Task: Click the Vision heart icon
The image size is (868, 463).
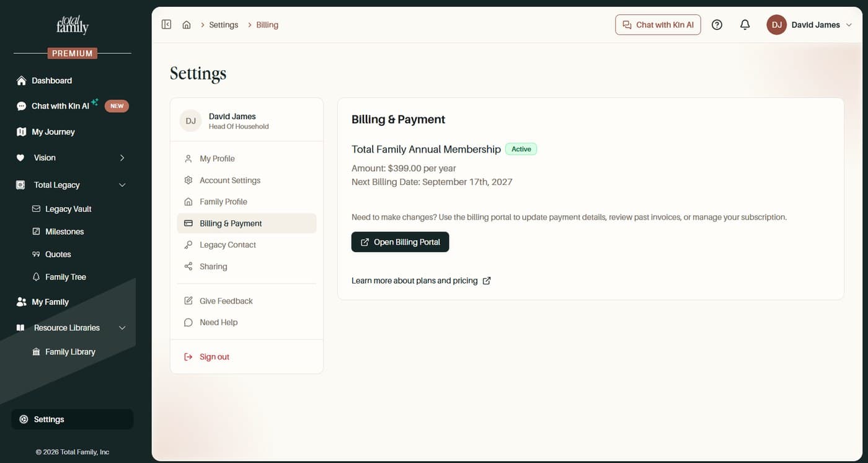Action: tap(20, 158)
